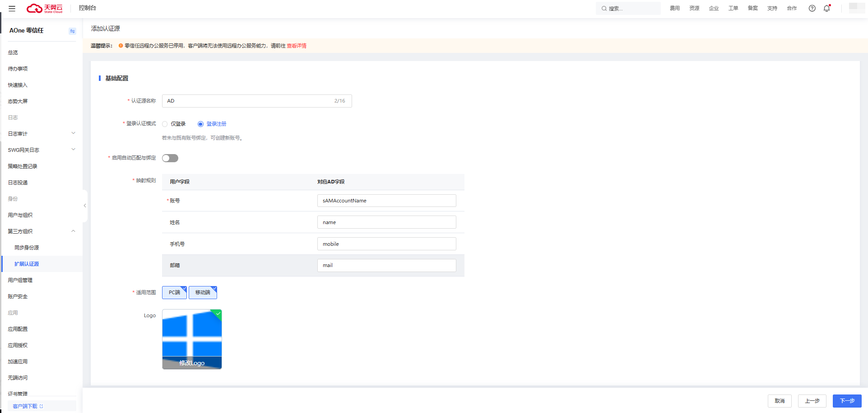This screenshot has height=413, width=868.
Task: Click the 上一步 button
Action: 812,401
